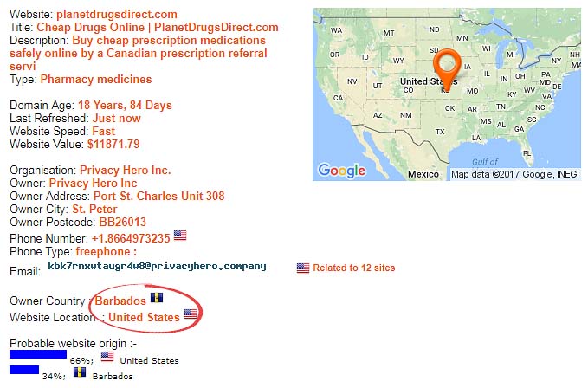This screenshot has height=388, width=588.
Task: Select the Barbados owner country text
Action: (120, 301)
